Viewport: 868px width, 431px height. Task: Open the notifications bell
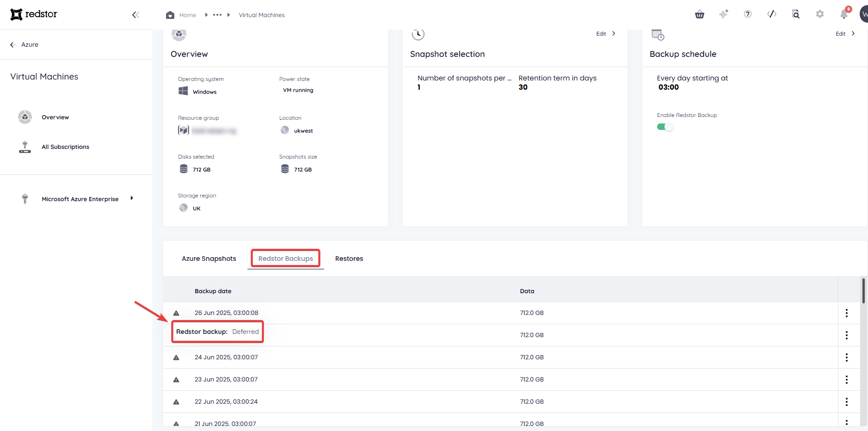tap(844, 14)
